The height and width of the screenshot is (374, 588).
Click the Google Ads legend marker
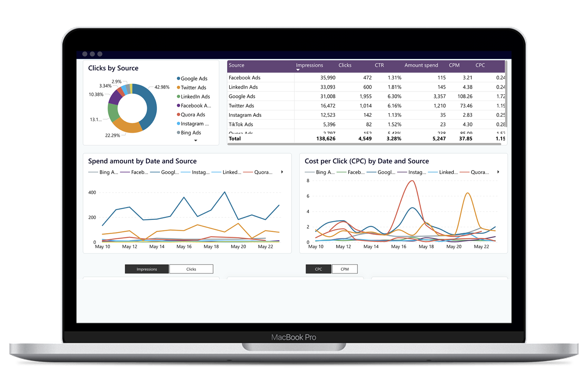(178, 79)
